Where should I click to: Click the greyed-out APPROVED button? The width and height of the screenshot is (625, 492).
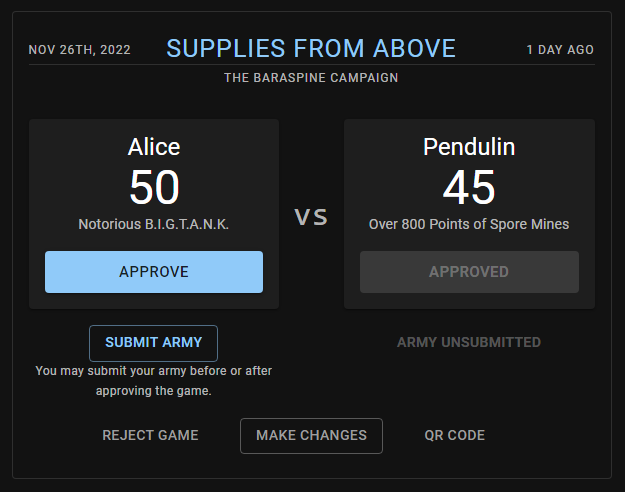(x=469, y=272)
